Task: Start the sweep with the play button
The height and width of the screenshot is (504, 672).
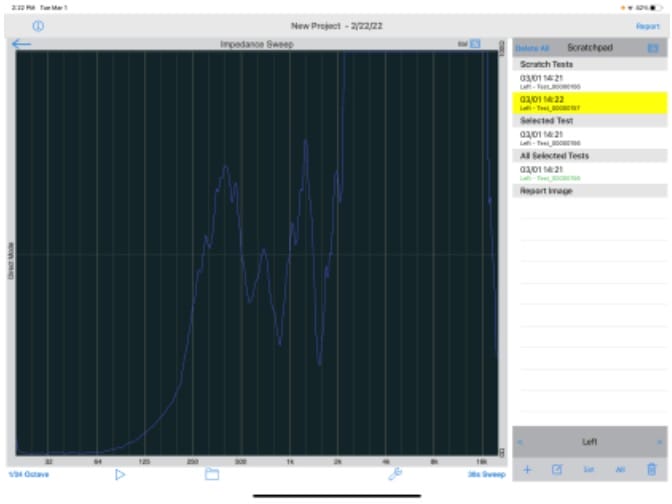Action: click(120, 474)
